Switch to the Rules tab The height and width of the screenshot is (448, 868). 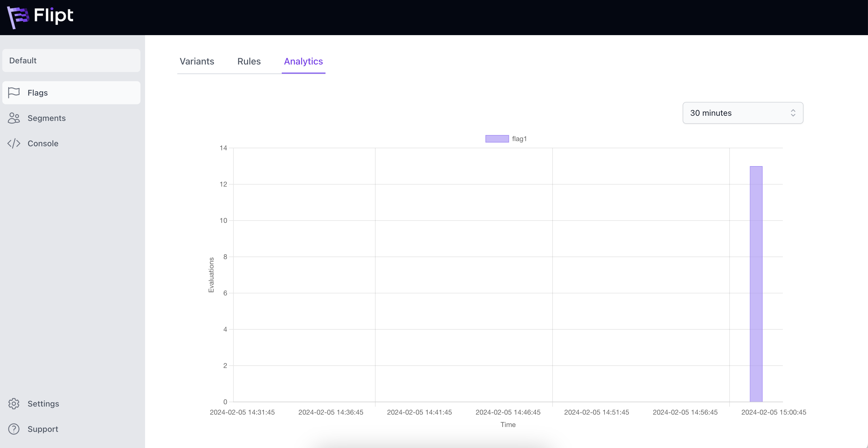tap(249, 61)
